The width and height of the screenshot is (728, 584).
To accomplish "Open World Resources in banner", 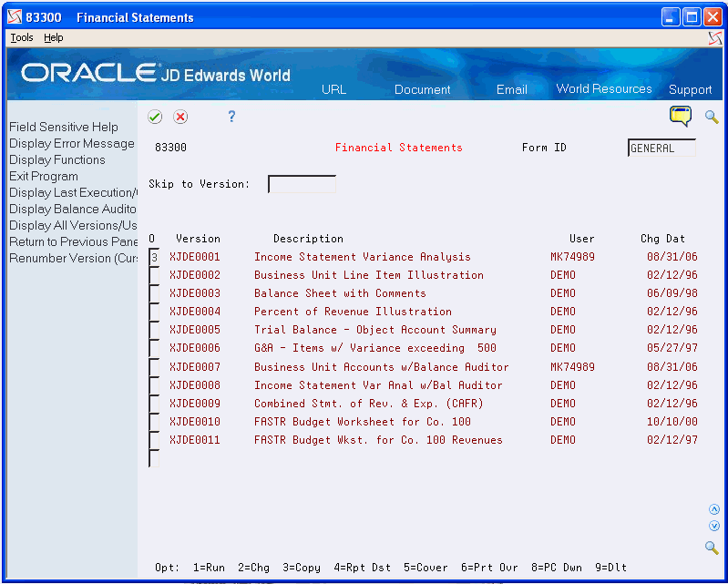I will pyautogui.click(x=604, y=88).
